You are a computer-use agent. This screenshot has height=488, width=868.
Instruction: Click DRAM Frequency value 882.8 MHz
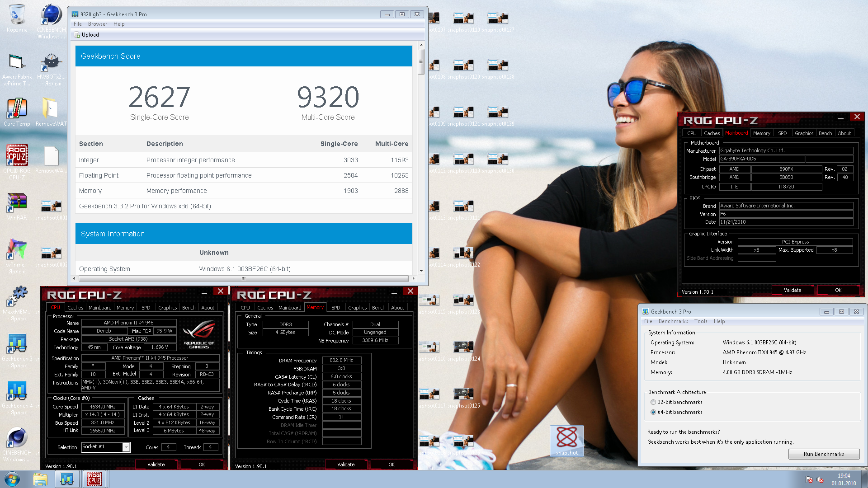tap(341, 361)
